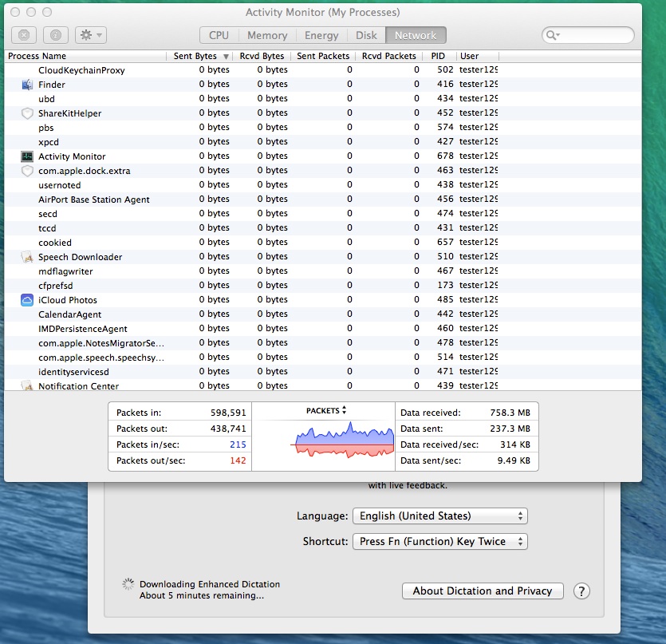Toggle Sent Bytes sort order arrow
Image resolution: width=666 pixels, height=644 pixels.
[x=226, y=57]
